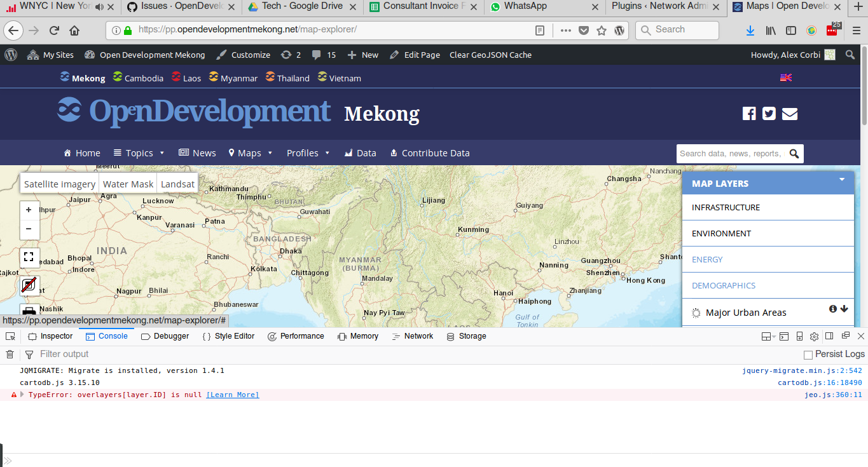Open developer tools settings gear
The width and height of the screenshot is (868, 467).
click(814, 336)
